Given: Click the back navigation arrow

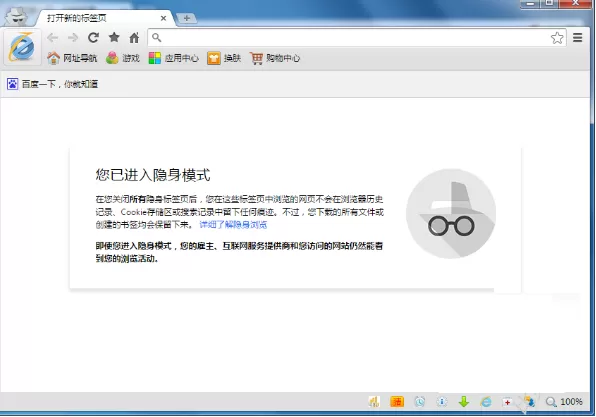Looking at the screenshot, I should [52, 38].
